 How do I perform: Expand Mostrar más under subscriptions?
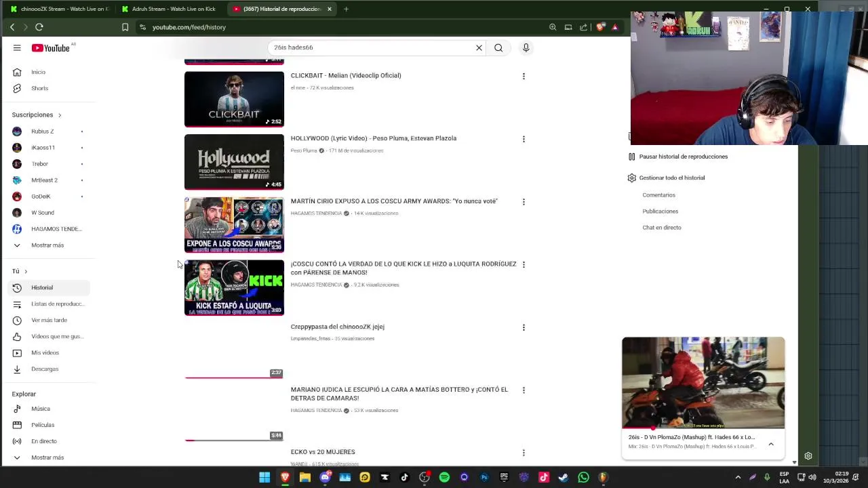tap(47, 245)
